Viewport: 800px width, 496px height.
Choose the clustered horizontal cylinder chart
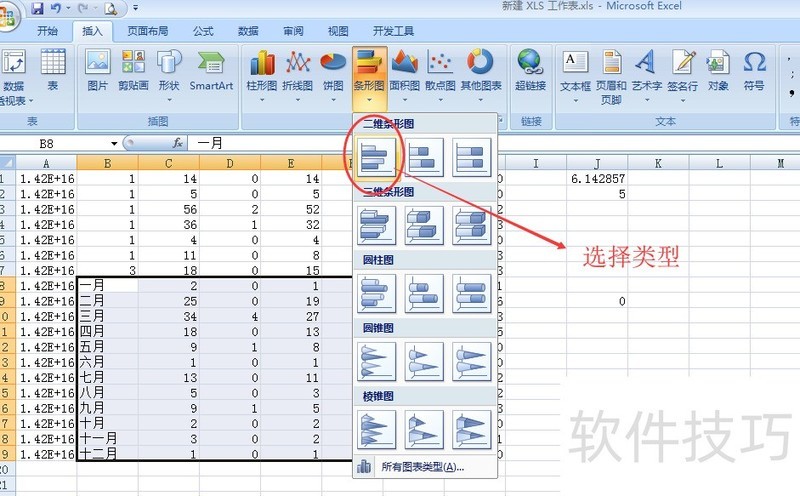coord(376,293)
